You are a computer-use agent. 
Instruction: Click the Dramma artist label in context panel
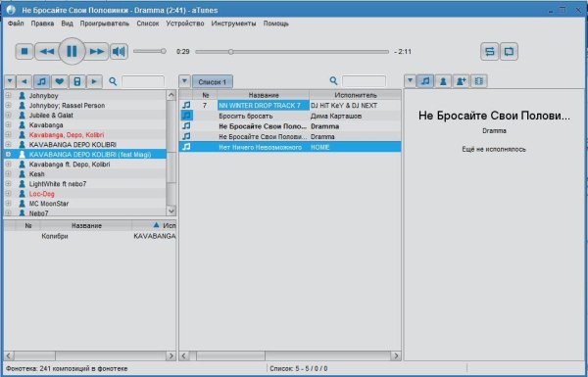(x=494, y=131)
